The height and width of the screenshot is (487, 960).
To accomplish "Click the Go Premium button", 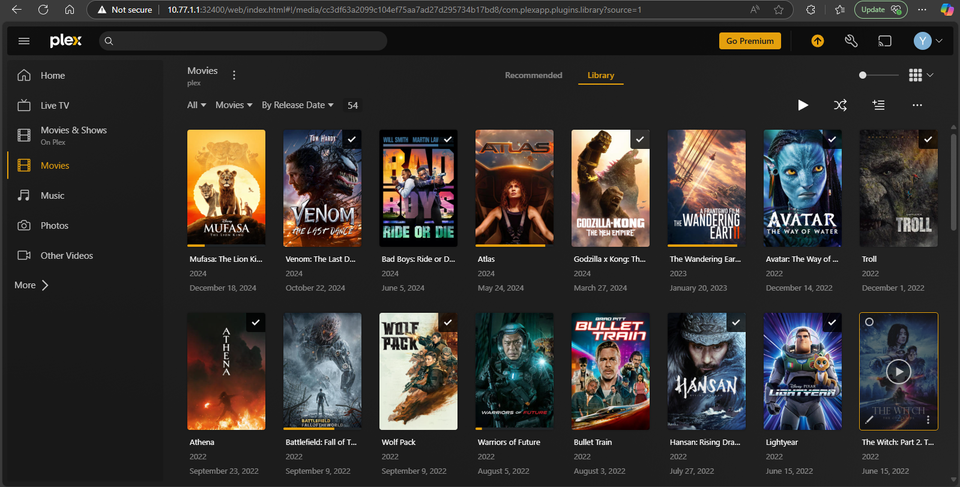I will pos(749,41).
